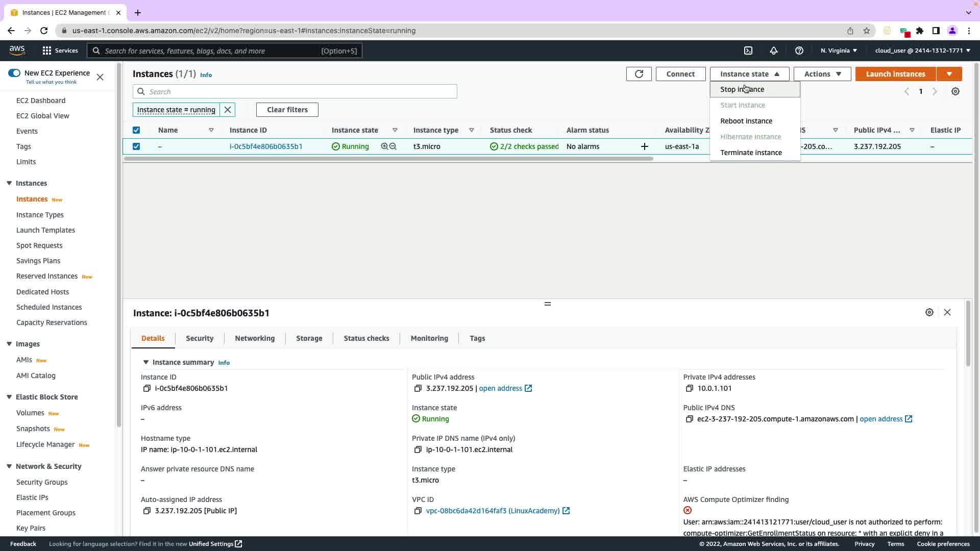
Task: Deselect the instance row checkbox
Action: [x=136, y=146]
